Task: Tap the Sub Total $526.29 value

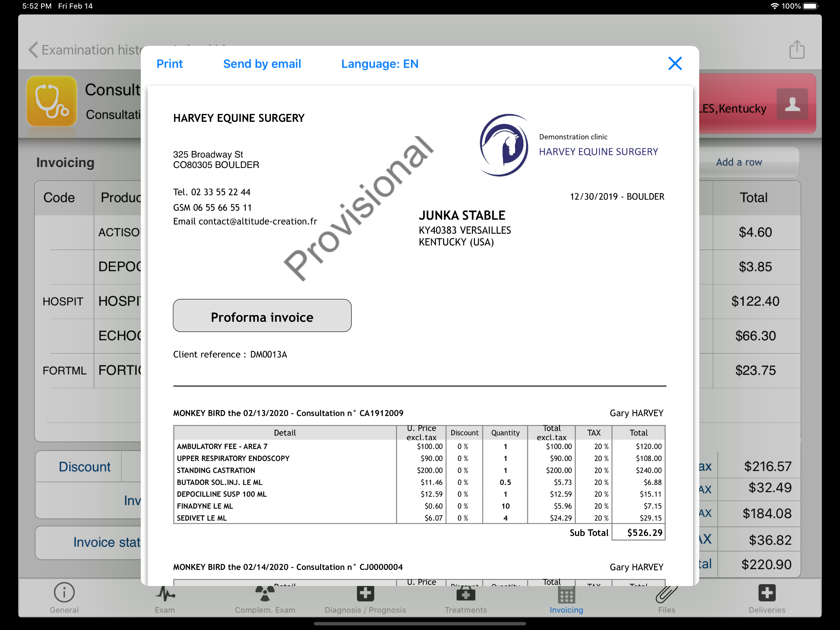Action: coord(639,532)
